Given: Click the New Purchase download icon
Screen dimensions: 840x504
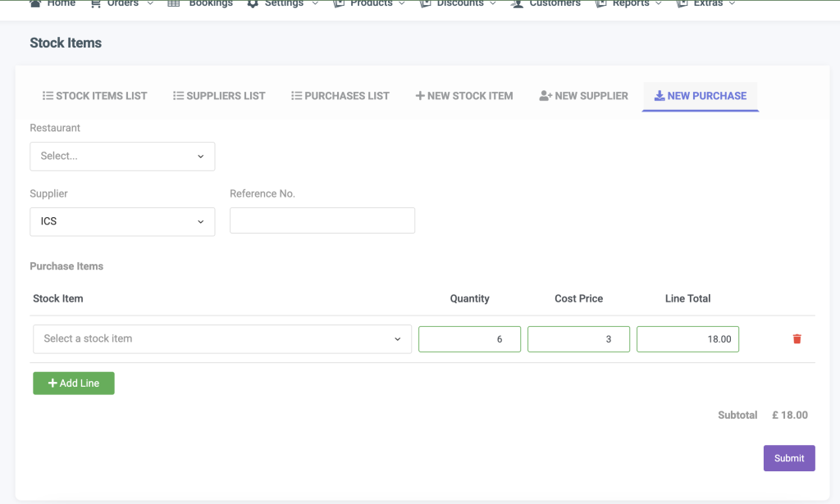Looking at the screenshot, I should [x=659, y=96].
